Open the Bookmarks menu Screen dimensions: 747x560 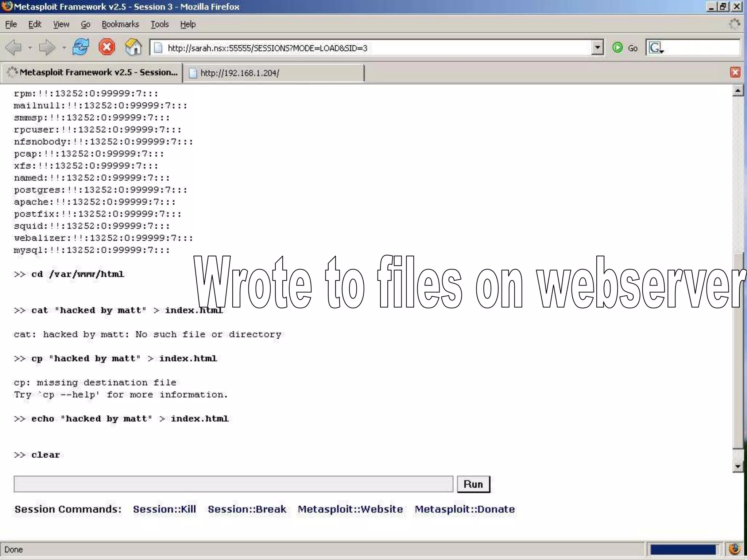[x=120, y=24]
